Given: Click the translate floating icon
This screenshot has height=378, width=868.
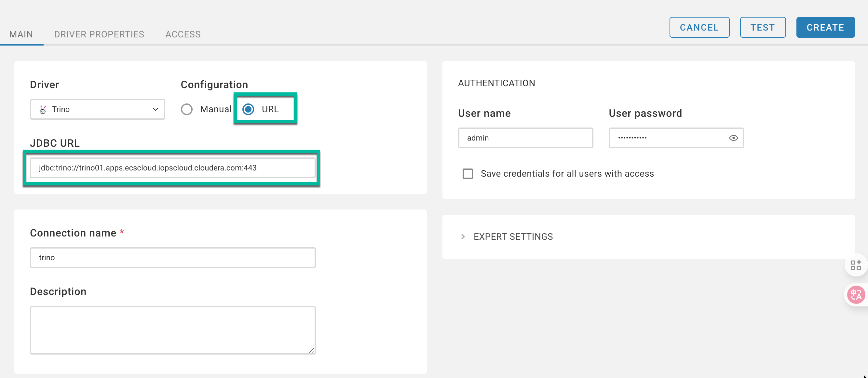Looking at the screenshot, I should [x=856, y=295].
